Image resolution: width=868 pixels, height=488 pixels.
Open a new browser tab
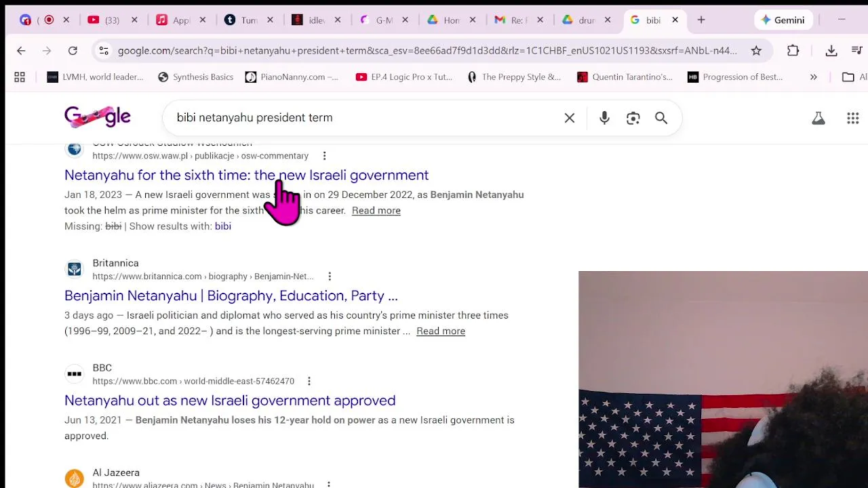pos(701,20)
